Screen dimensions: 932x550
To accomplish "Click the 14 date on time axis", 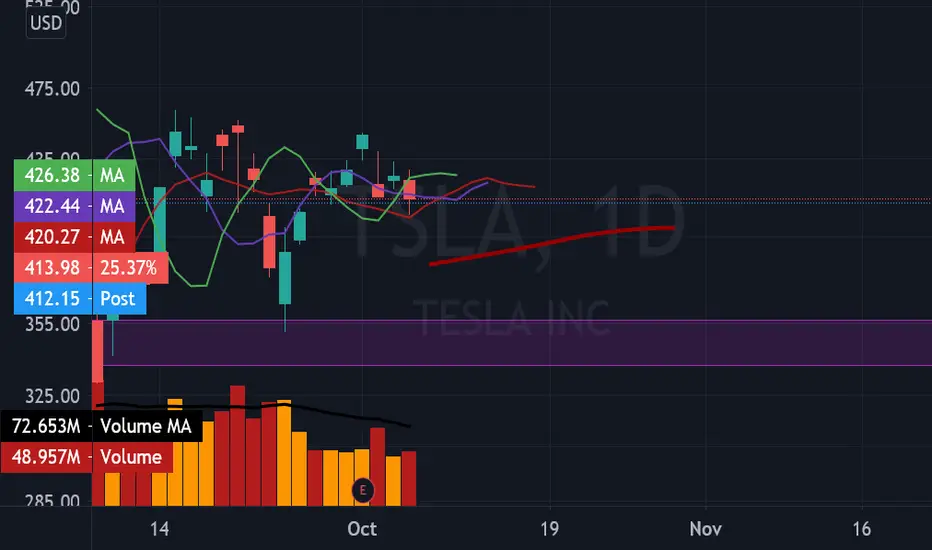I will point(159,529).
